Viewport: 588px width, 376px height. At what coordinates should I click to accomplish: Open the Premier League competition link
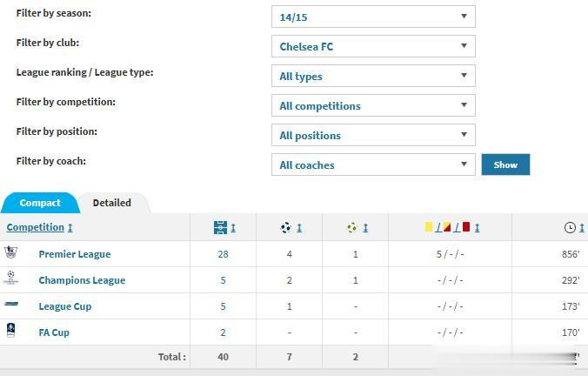[74, 254]
